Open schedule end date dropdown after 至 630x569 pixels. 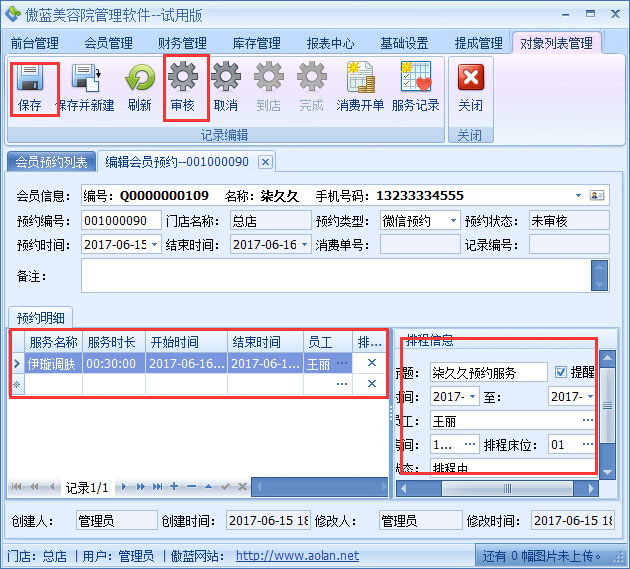coord(590,397)
